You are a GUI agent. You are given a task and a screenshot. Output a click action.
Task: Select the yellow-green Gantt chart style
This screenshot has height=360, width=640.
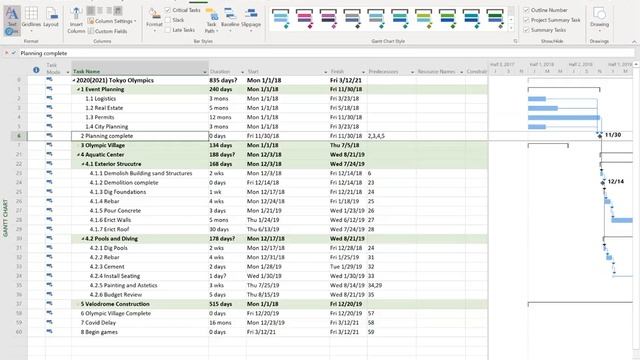point(424,19)
